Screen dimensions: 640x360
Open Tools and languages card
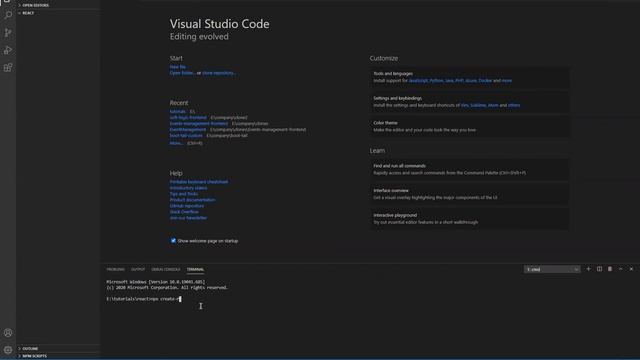(469, 77)
